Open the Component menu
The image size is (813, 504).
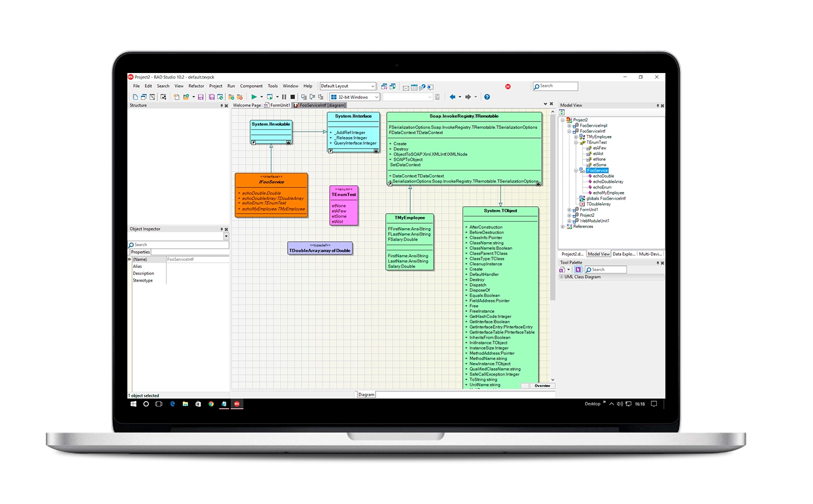(x=251, y=86)
